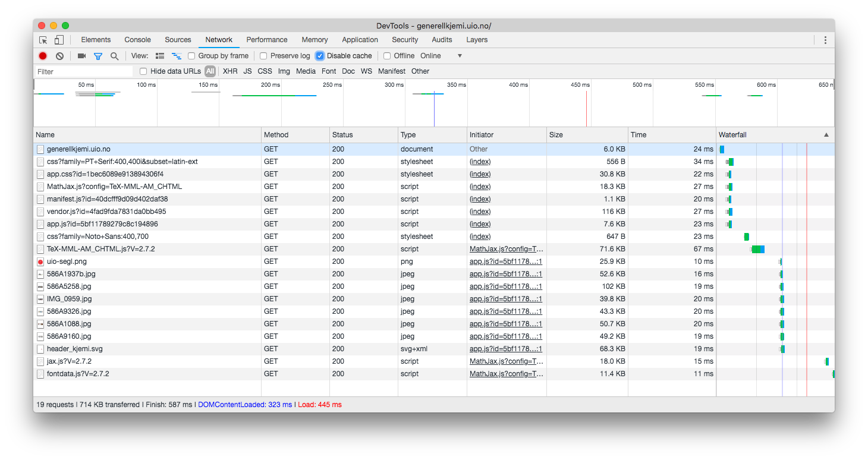Toggle capture screenshots camera icon
868x460 pixels.
[81, 56]
